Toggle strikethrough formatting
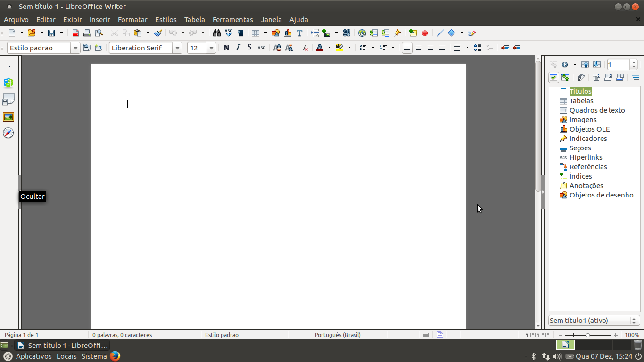 click(261, 48)
